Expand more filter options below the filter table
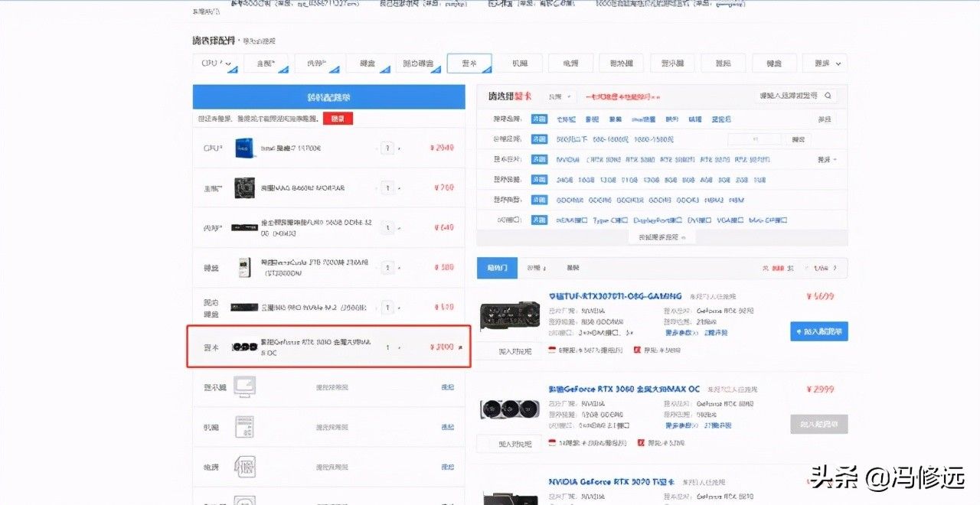Viewport: 980px width, 505px height. (x=661, y=238)
